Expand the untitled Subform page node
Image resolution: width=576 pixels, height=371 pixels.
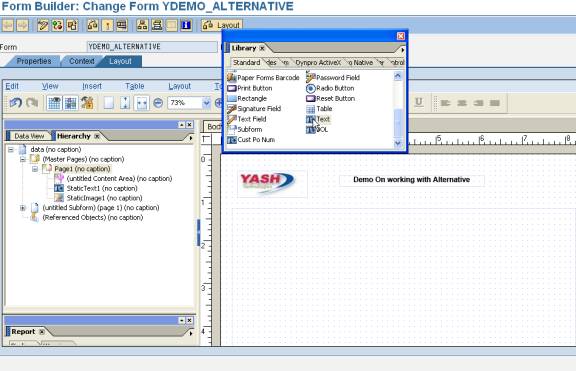[23, 208]
